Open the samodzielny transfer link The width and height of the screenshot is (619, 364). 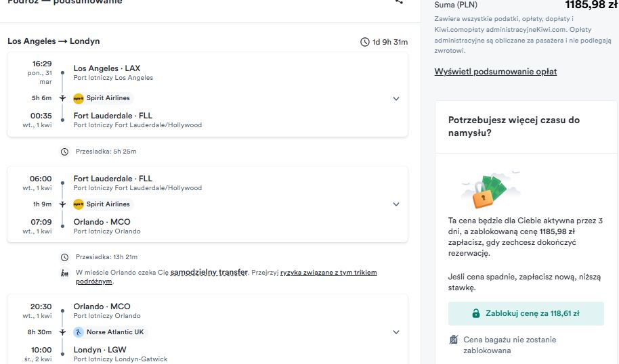(x=209, y=272)
